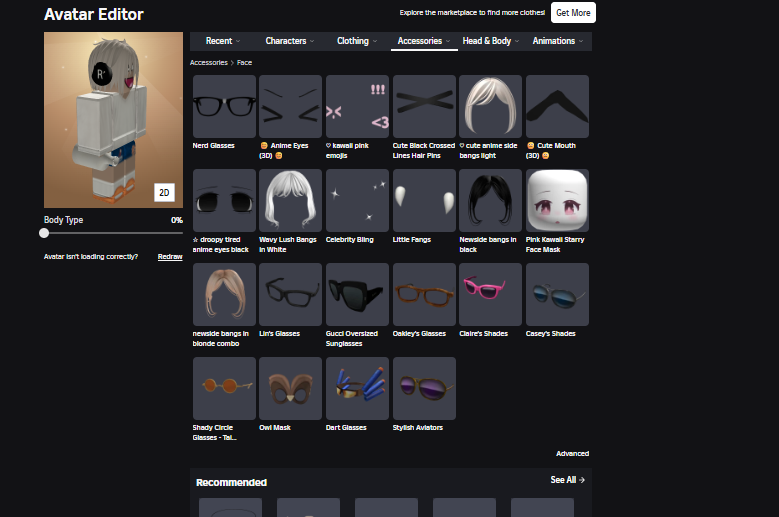Viewport: 779px width, 517px height.
Task: Click the Dart Glasses name label
Action: pos(346,428)
